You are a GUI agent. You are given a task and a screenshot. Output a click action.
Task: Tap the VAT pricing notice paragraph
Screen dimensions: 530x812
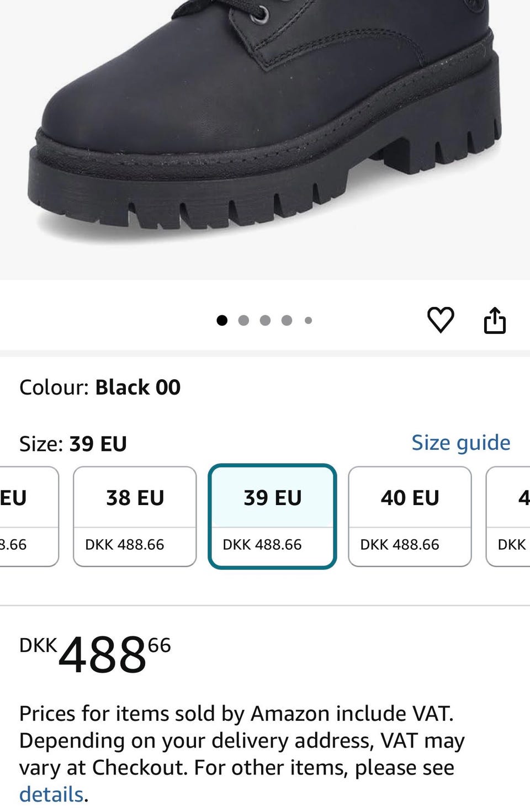pyautogui.click(x=242, y=740)
